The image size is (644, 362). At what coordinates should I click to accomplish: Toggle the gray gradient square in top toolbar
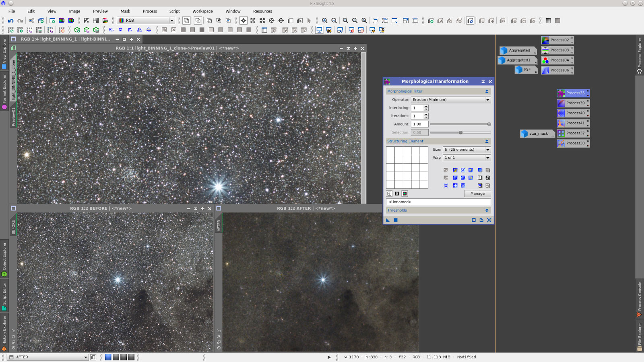coord(557,21)
